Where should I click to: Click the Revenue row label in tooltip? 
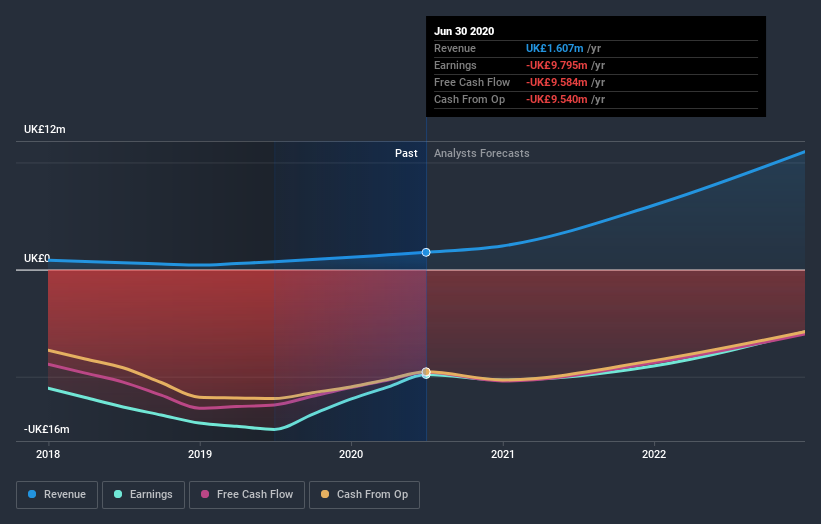click(454, 48)
